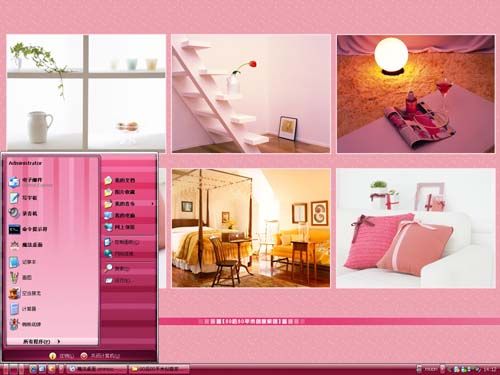Select the white shelf and ivy wallpaper thumbnail

86,93
